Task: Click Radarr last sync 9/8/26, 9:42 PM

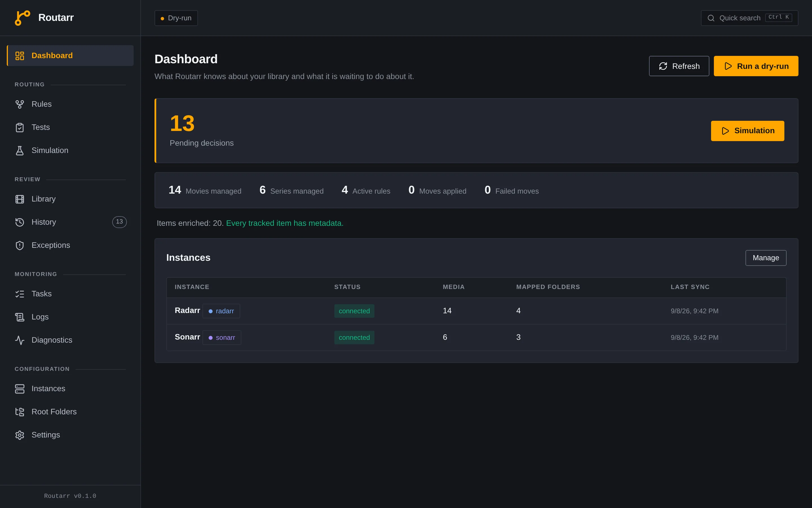Action: point(694,311)
